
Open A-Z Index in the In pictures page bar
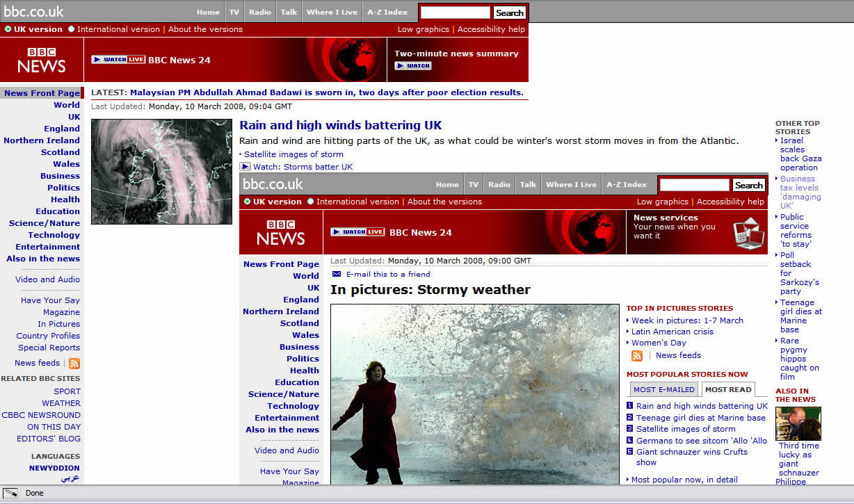click(627, 184)
